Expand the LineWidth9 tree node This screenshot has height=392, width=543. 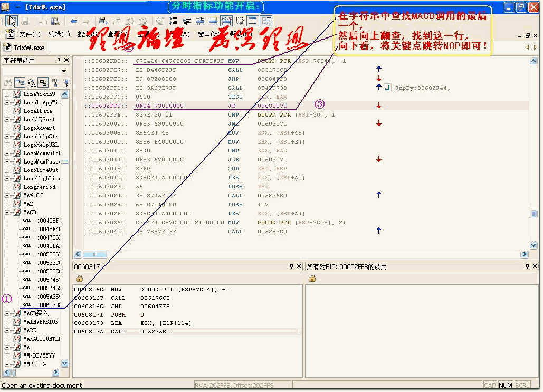(7, 94)
